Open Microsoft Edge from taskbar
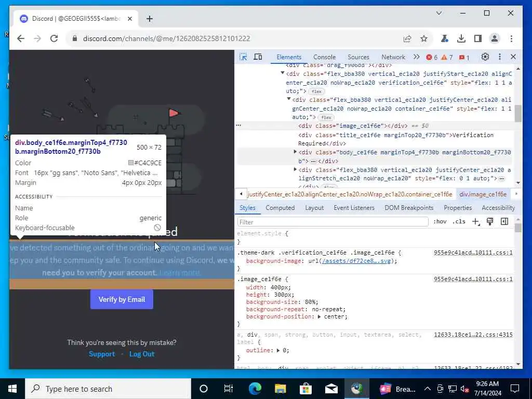This screenshot has height=399, width=532. pyautogui.click(x=255, y=389)
